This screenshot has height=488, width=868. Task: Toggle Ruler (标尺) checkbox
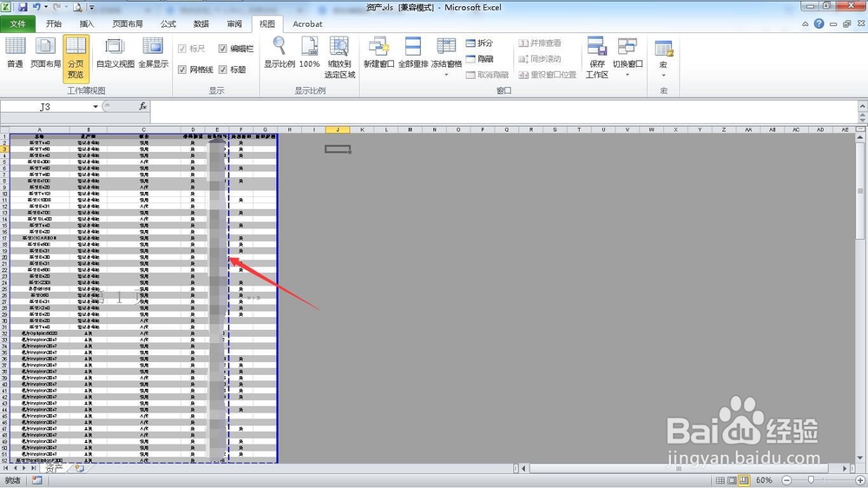pos(192,49)
